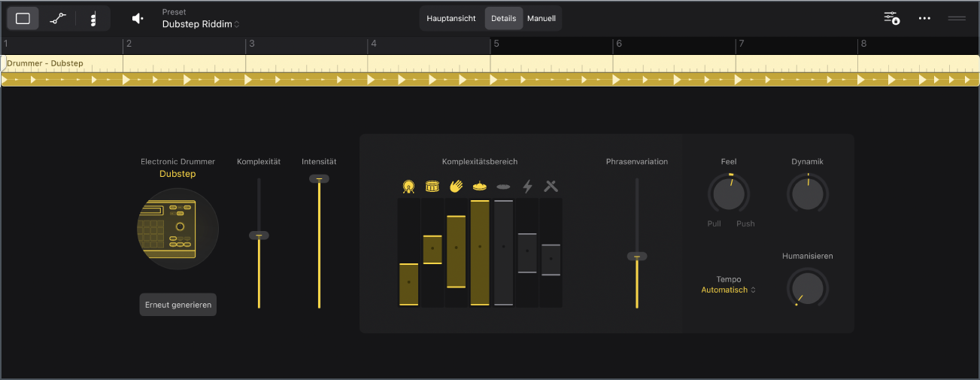Select the region view button
Screen dimensions: 980x380
click(23, 19)
